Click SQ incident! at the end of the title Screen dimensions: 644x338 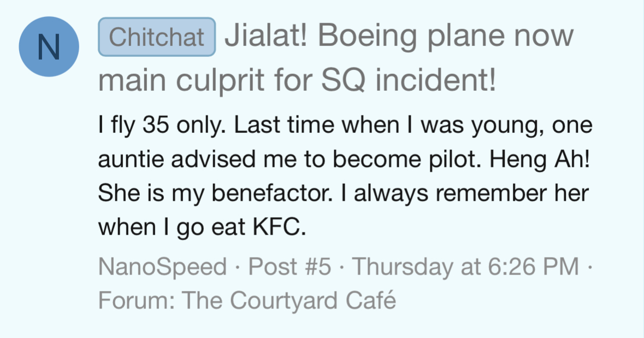click(x=409, y=80)
